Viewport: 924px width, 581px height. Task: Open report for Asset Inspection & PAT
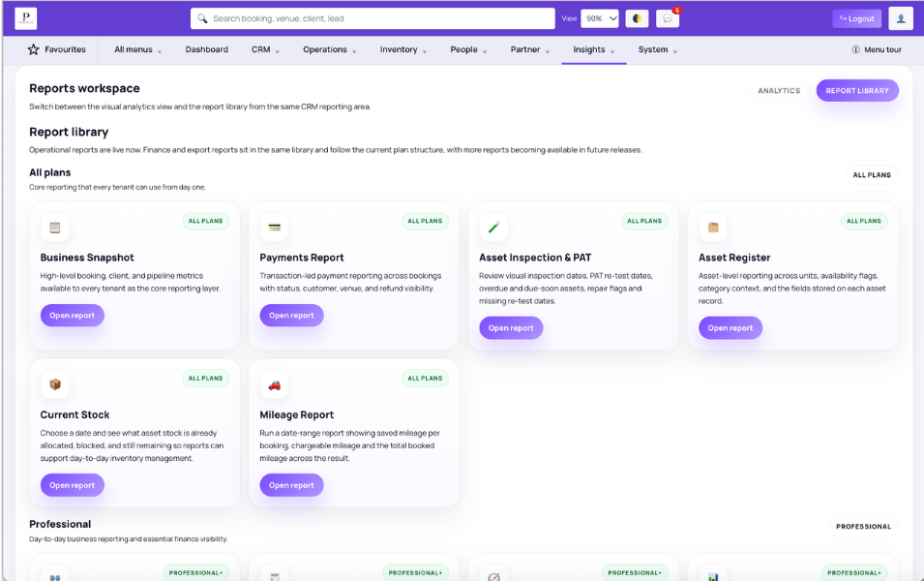point(511,328)
